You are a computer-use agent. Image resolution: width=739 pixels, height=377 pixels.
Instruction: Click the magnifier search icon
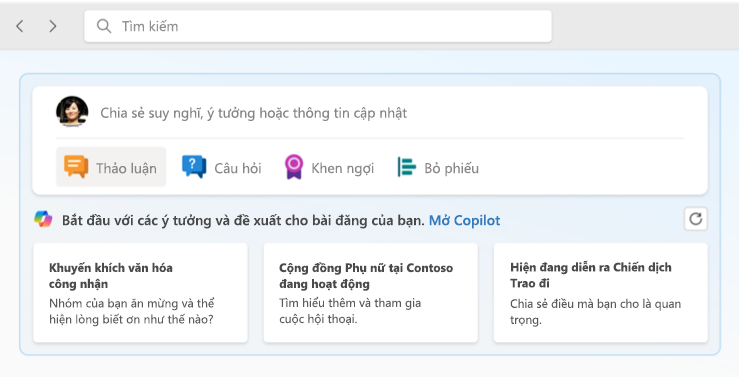point(104,26)
